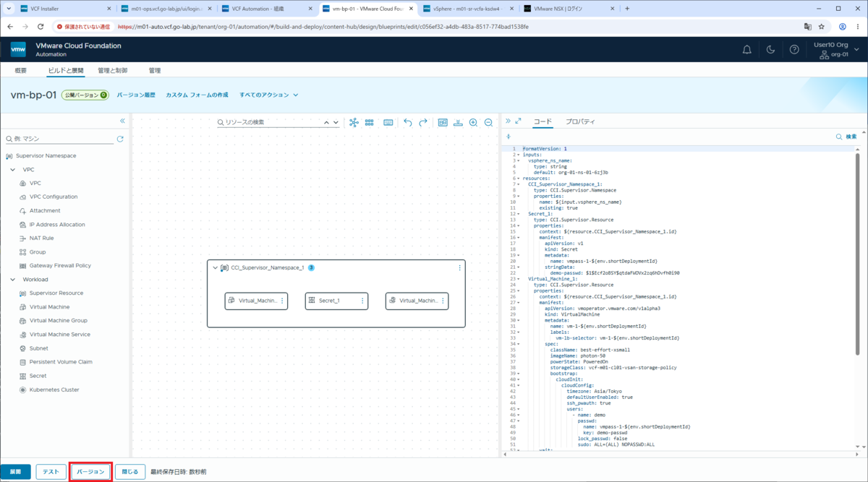This screenshot has height=482, width=868.
Task: Select Persistent Volume Claim item
Action: pyautogui.click(x=61, y=362)
